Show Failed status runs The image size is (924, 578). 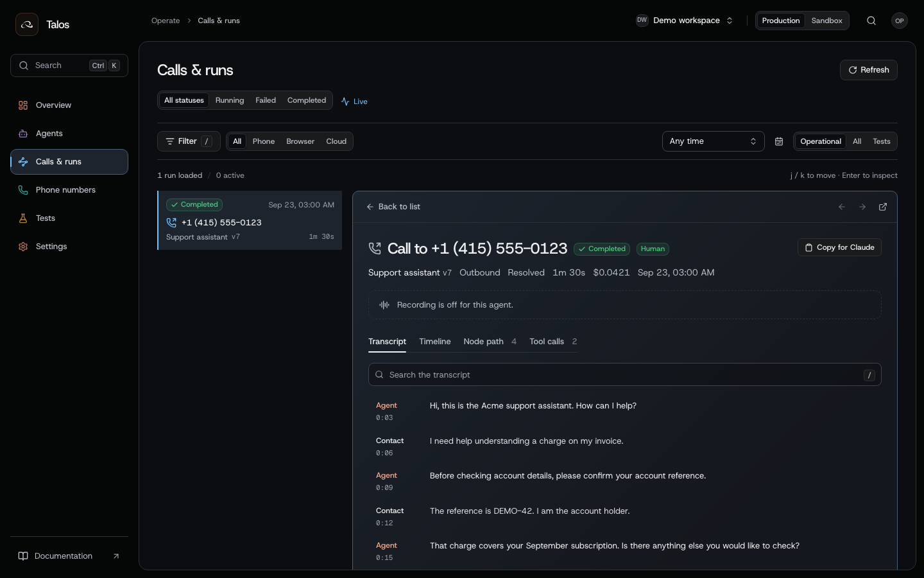(x=266, y=100)
